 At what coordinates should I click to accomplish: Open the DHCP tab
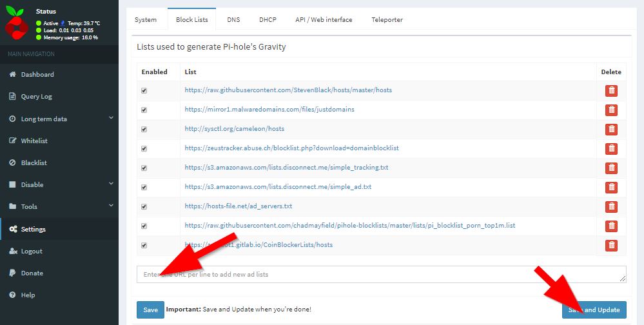click(x=268, y=20)
